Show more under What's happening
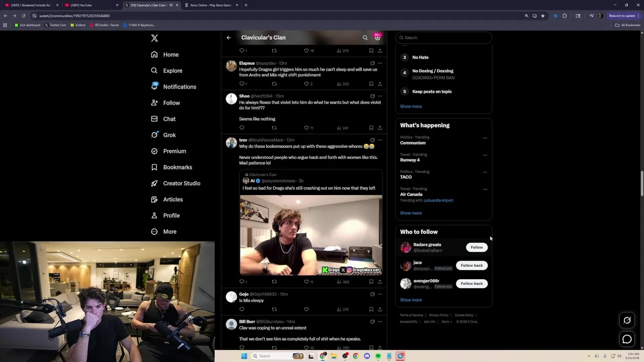 point(411,213)
